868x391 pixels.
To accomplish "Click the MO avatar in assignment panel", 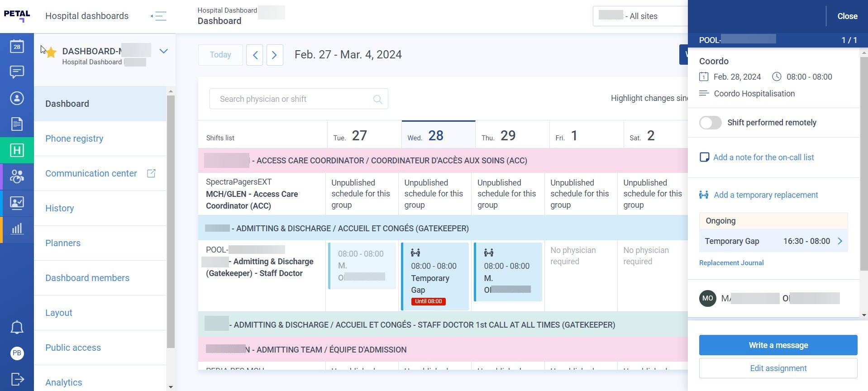I will pyautogui.click(x=708, y=298).
